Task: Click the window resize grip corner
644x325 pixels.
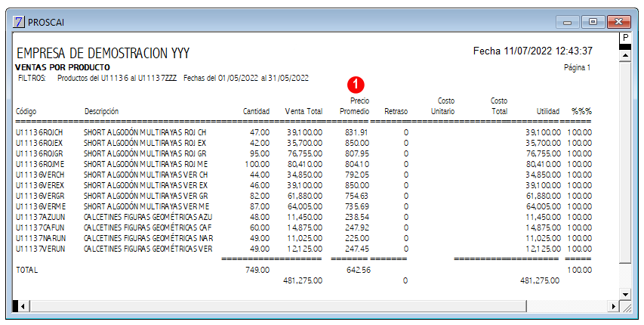Action: coord(625,307)
